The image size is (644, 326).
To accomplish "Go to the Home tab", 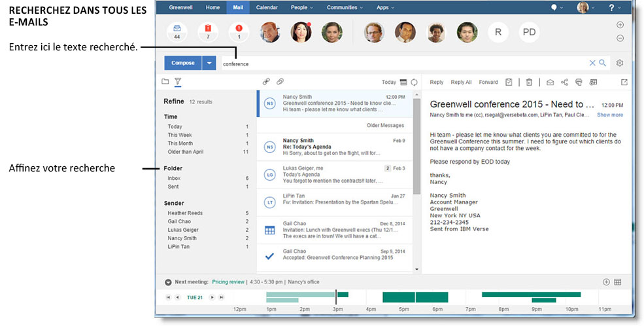I will click(212, 7).
